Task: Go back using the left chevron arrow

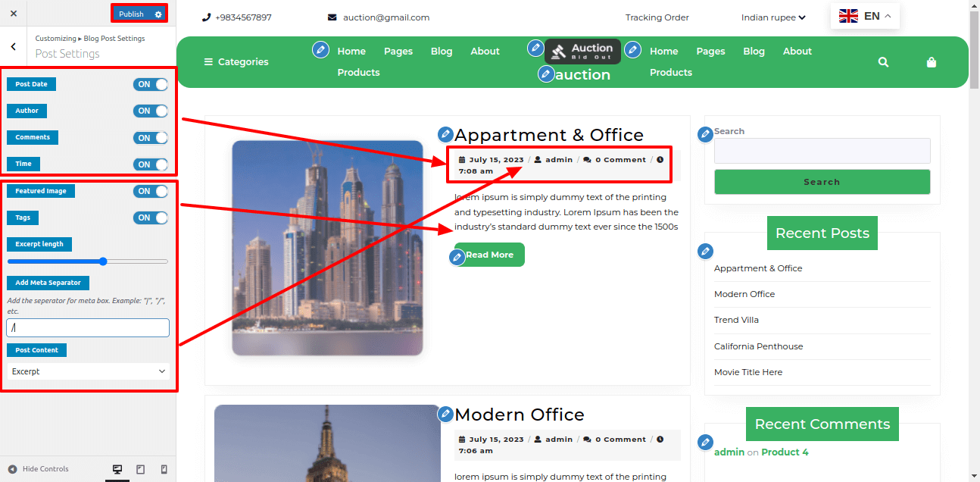Action: pyautogui.click(x=14, y=47)
